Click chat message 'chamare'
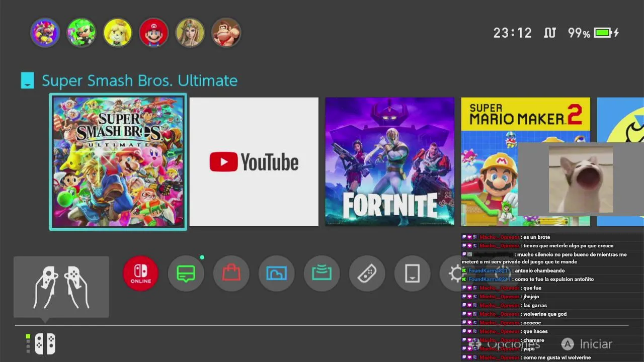644x362 pixels. [x=533, y=340]
